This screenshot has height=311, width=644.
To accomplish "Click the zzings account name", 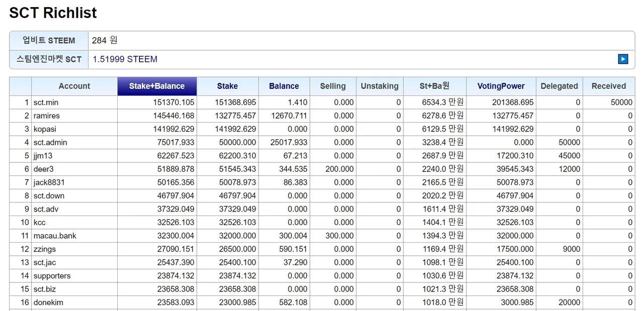I will click(x=45, y=249).
